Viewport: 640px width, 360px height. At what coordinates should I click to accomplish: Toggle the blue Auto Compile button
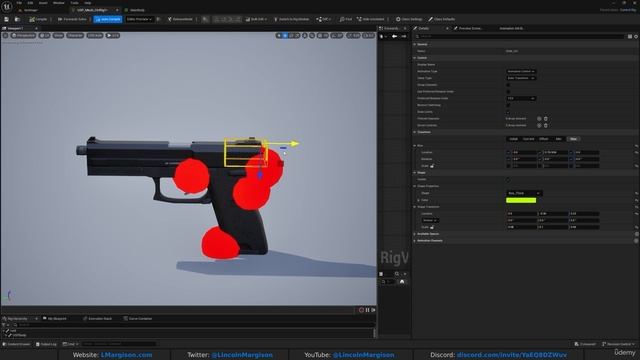coord(108,19)
